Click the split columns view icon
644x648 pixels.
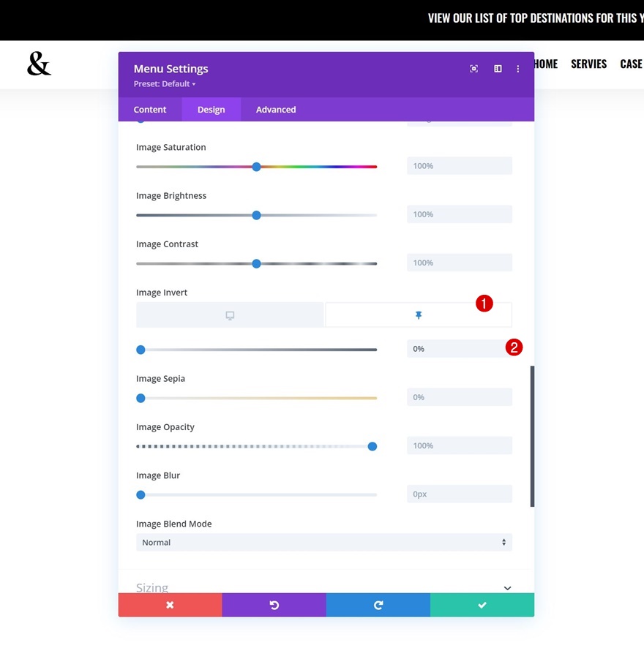498,69
